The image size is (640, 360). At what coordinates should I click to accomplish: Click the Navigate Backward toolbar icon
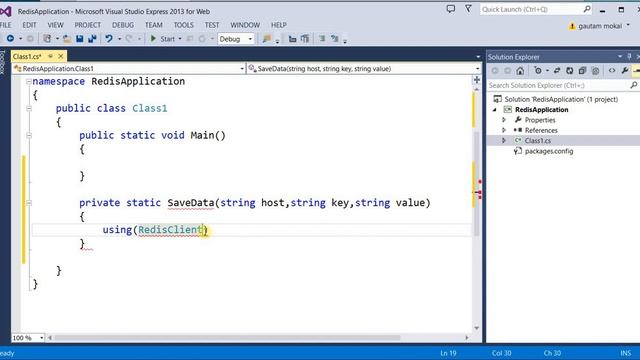coord(10,39)
